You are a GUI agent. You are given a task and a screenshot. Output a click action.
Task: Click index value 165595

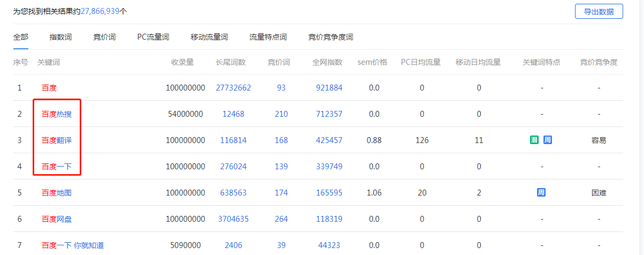(x=329, y=193)
